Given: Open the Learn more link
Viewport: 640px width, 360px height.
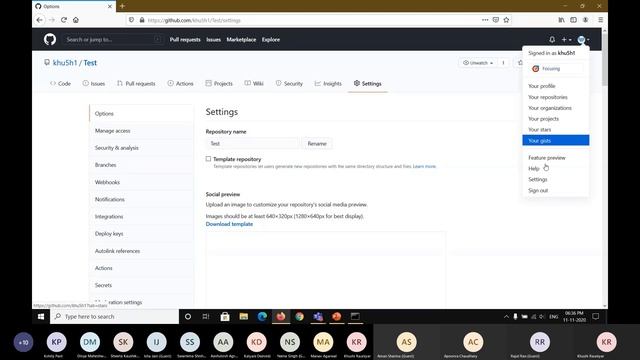Looking at the screenshot, I should click(x=424, y=167).
